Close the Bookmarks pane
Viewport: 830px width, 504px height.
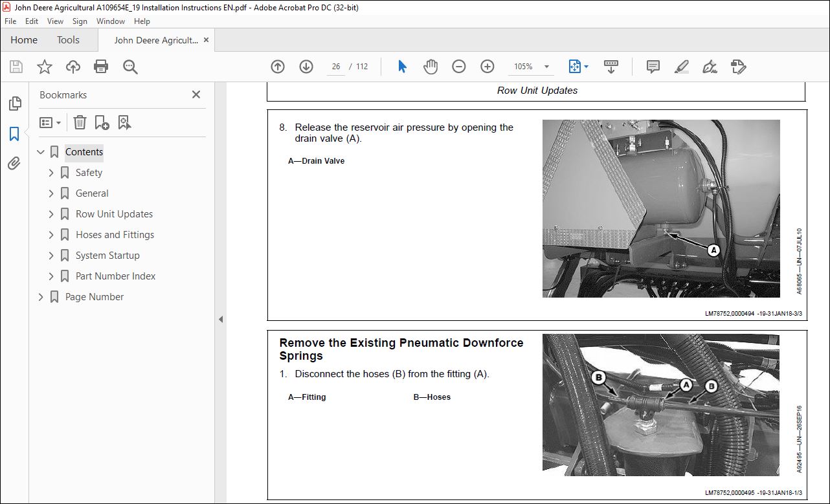[196, 94]
